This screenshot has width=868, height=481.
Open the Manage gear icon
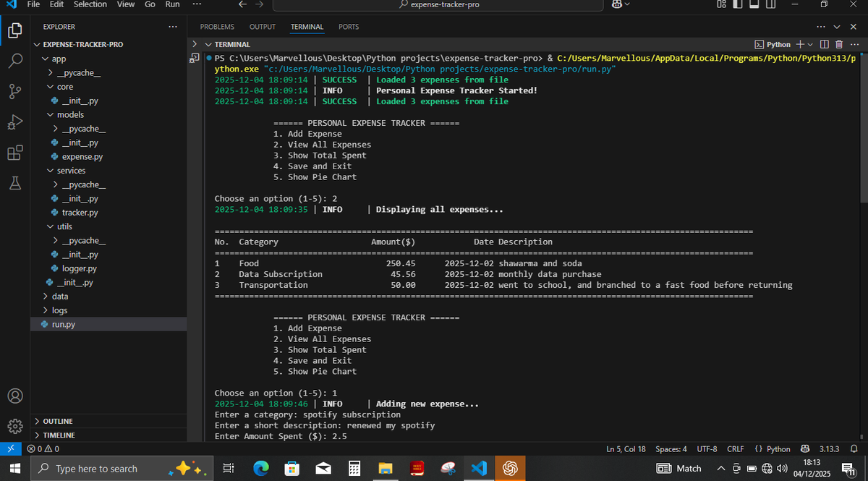pyautogui.click(x=15, y=426)
